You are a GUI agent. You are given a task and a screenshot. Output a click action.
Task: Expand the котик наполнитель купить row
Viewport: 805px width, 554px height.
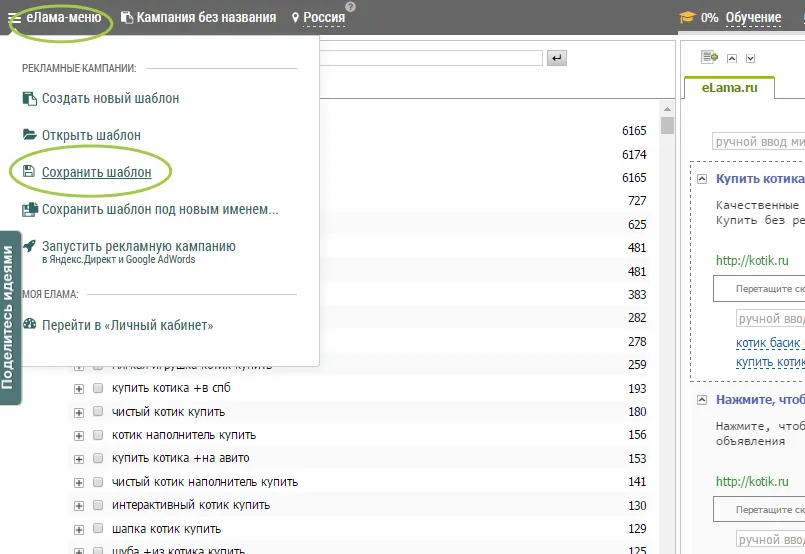tap(79, 435)
